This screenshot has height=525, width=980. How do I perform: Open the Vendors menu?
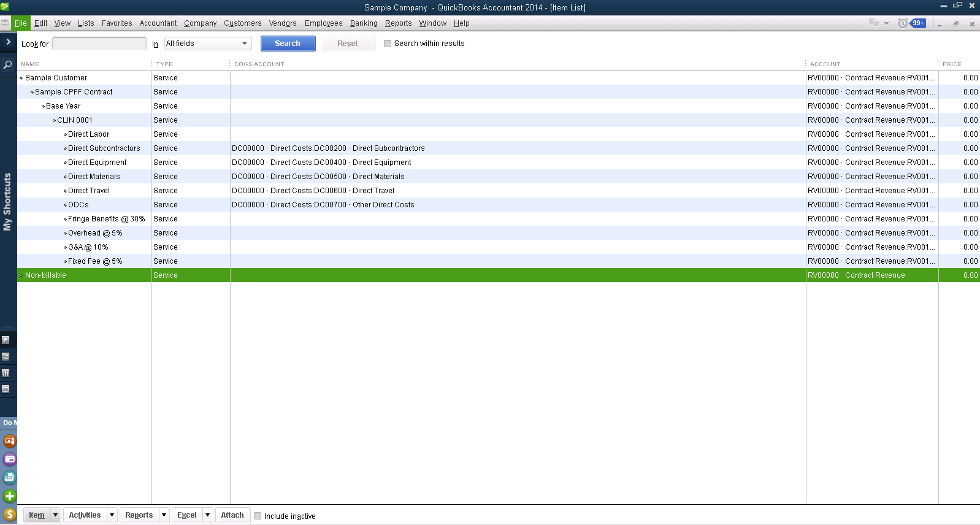(x=283, y=23)
